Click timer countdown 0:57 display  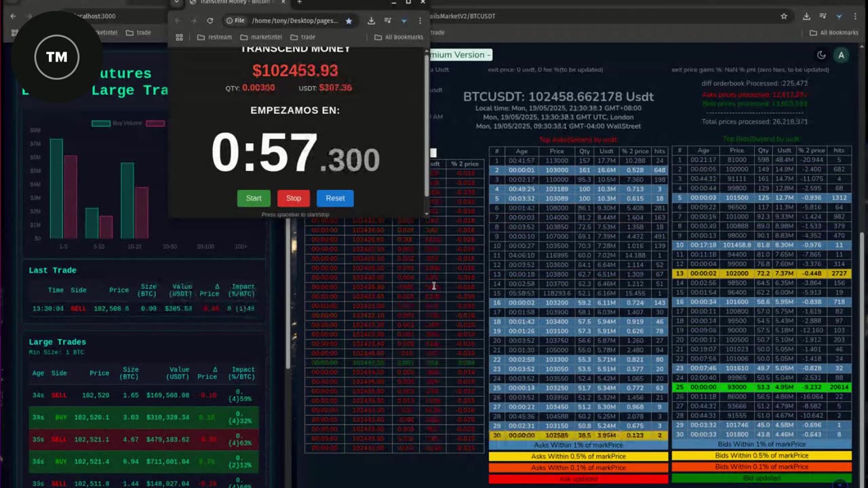(x=295, y=154)
